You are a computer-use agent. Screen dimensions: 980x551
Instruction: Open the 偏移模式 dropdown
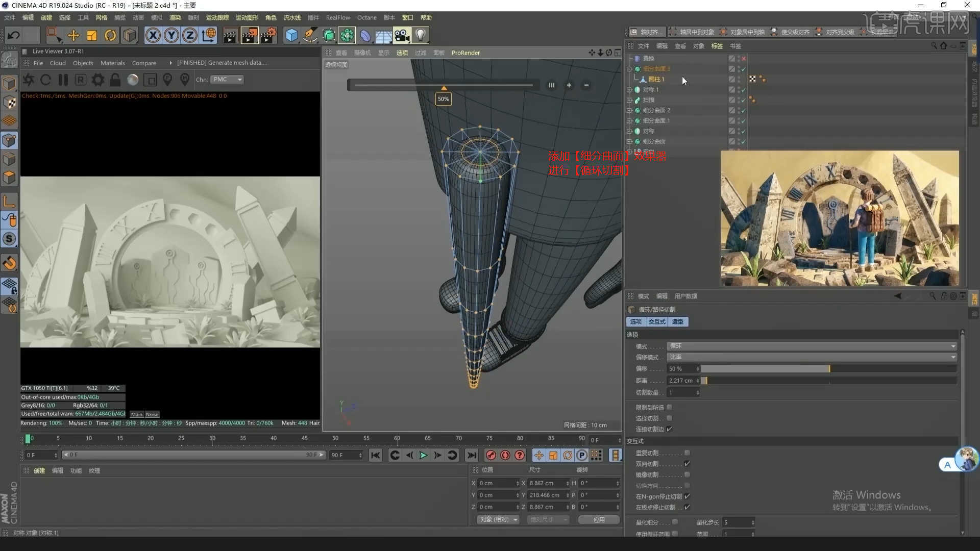pos(812,357)
